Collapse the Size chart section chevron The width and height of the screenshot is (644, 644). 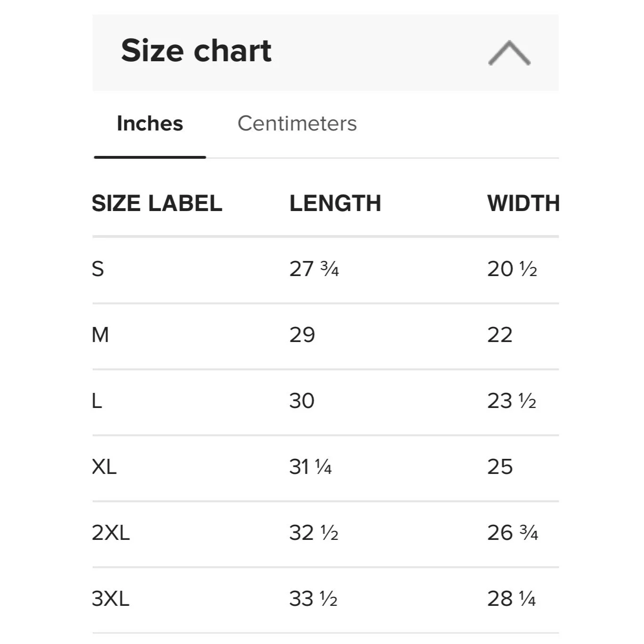[509, 52]
